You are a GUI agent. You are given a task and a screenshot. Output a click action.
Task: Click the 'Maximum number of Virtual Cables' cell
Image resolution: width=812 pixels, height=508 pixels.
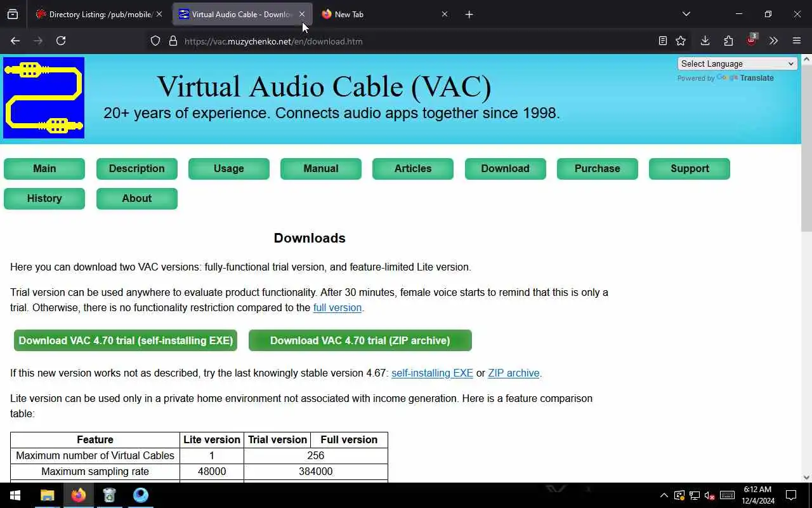pos(95,455)
